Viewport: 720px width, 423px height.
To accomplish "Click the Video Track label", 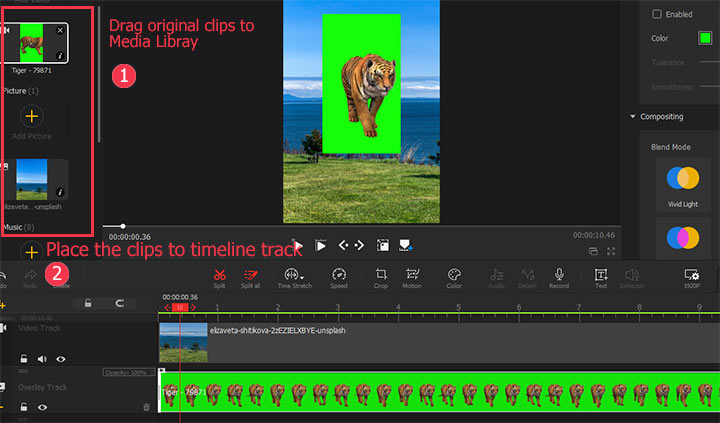I will pyautogui.click(x=39, y=328).
